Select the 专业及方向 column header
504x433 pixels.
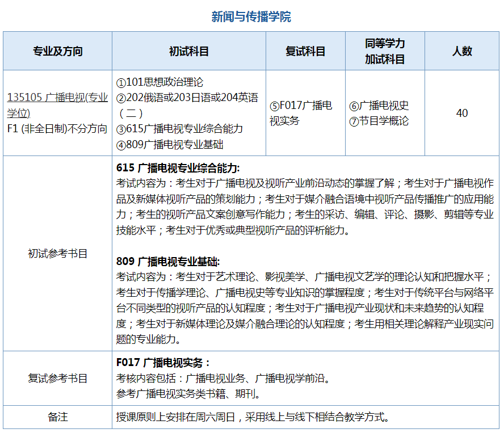[58, 51]
